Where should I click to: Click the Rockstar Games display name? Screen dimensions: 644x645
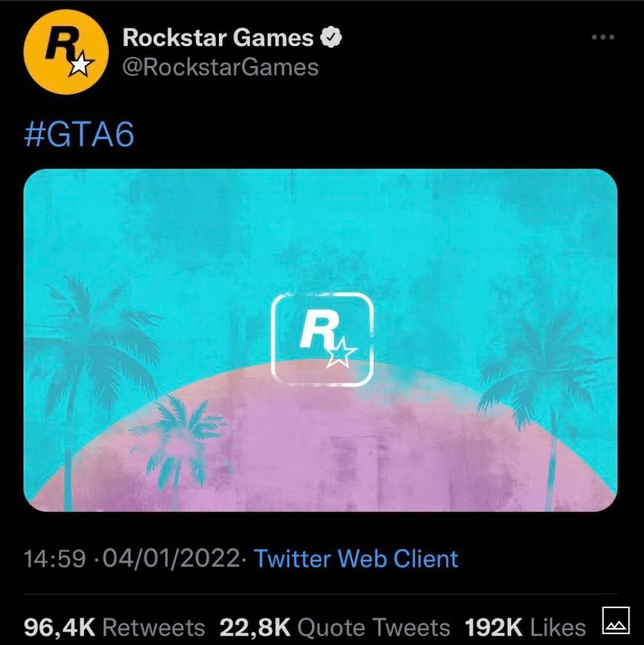pos(218,38)
